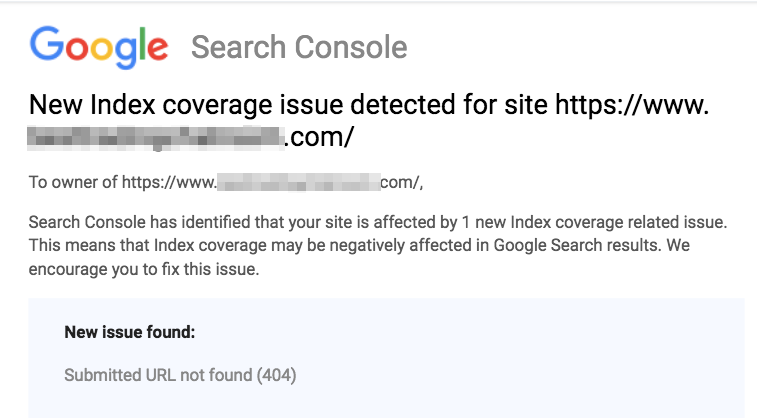The width and height of the screenshot is (757, 418).
Task: Click the blurred domain in the greeting line
Action: coord(298,182)
